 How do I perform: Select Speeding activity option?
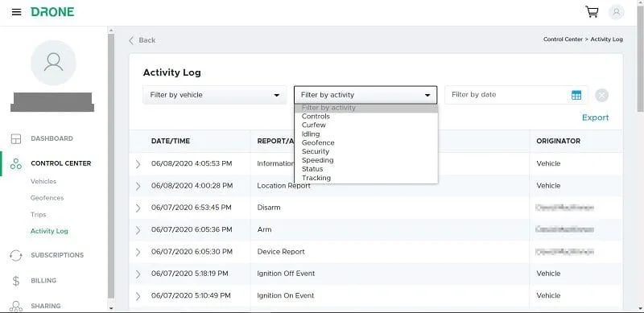(366, 160)
